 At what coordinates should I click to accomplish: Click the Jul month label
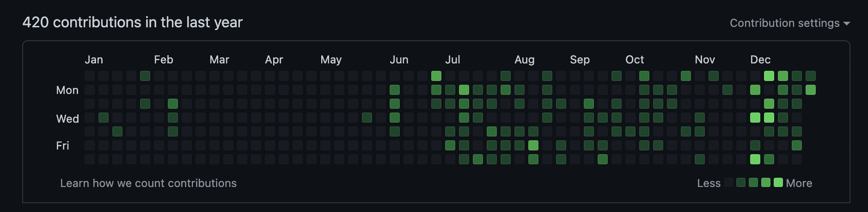click(x=452, y=60)
